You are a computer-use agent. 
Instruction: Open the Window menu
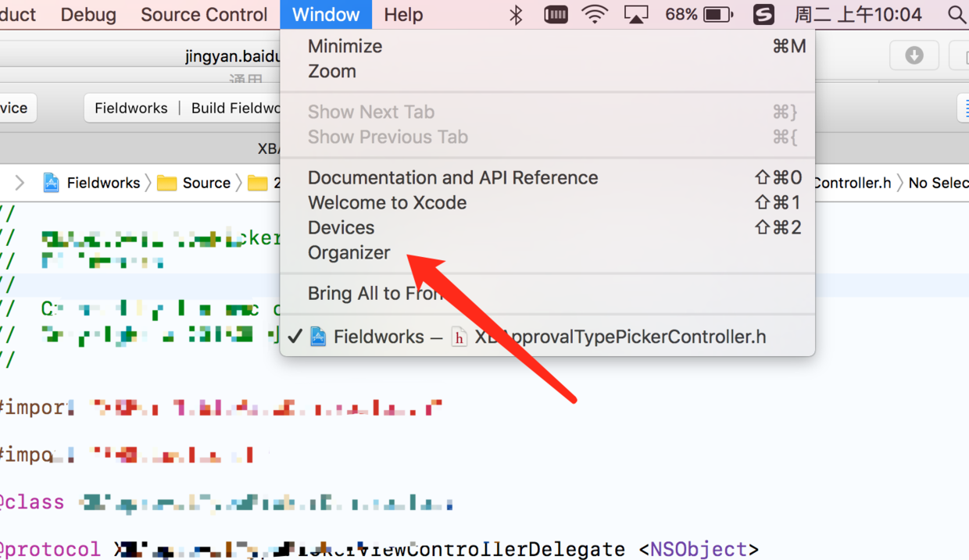tap(326, 14)
